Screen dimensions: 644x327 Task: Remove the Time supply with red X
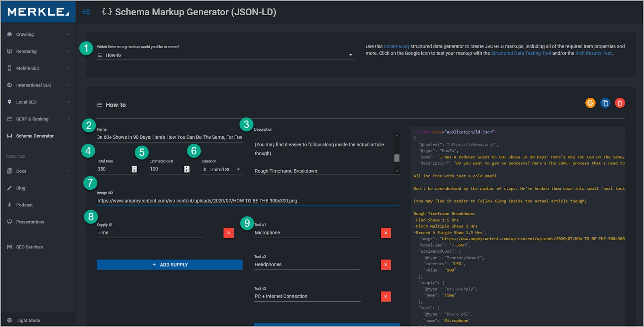click(229, 233)
